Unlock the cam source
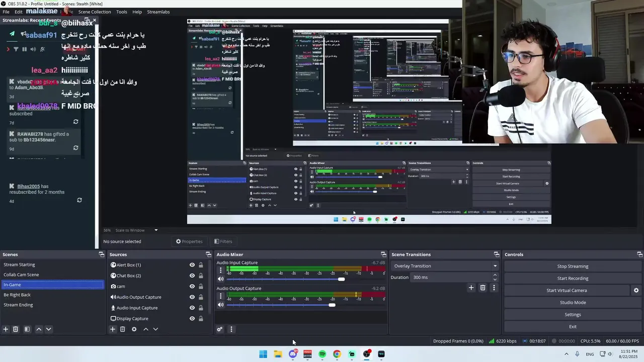The image size is (644, 362). [201, 286]
